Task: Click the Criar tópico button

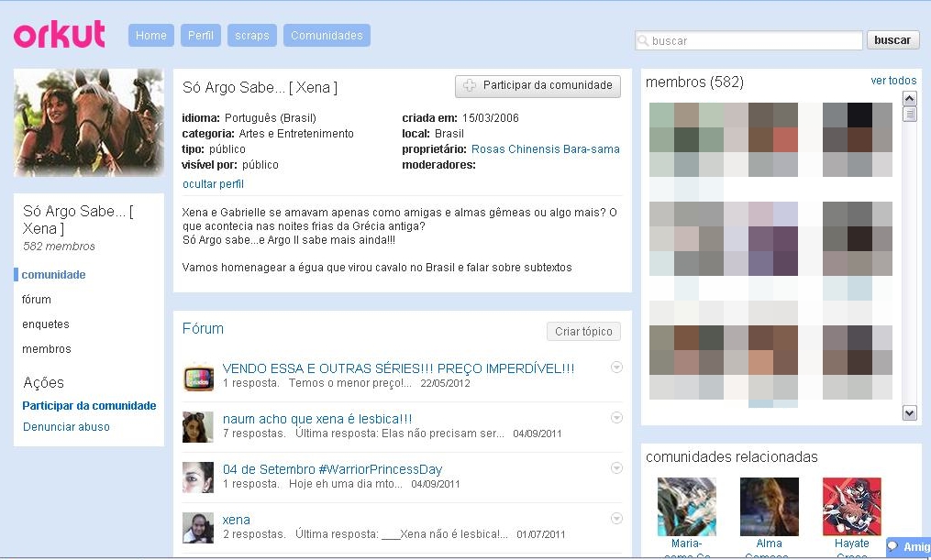Action: [x=583, y=332]
